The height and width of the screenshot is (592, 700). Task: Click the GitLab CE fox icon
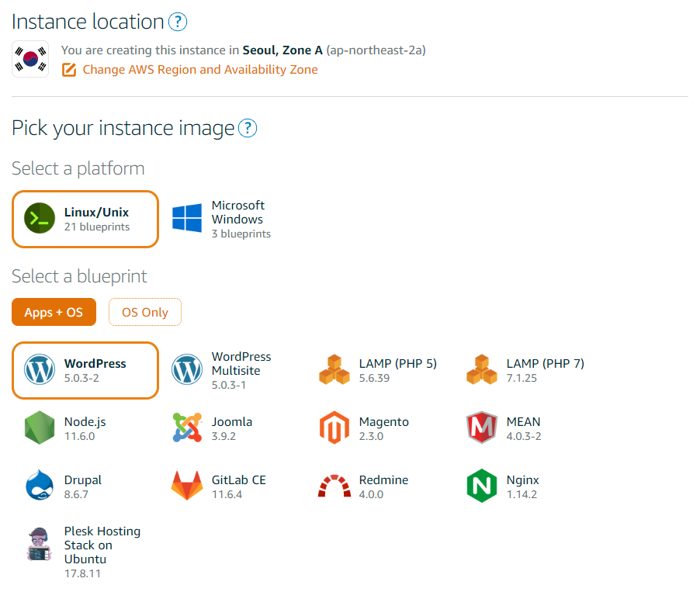(x=187, y=486)
